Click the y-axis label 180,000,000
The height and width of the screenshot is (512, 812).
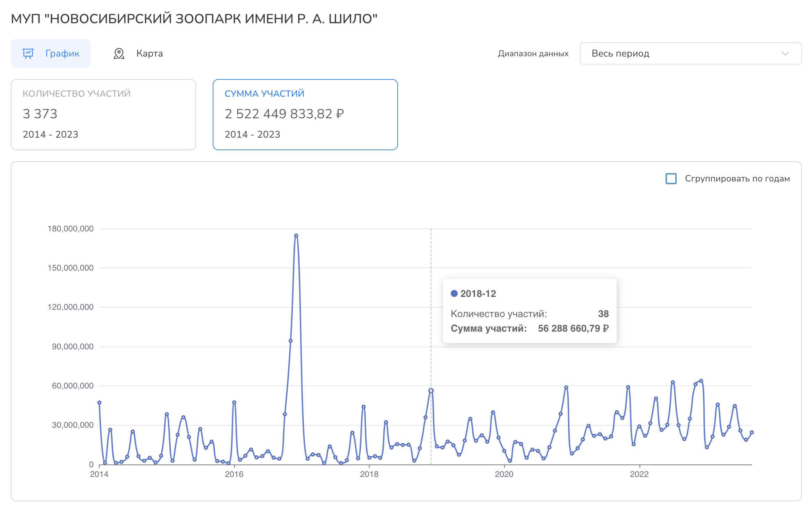(x=70, y=229)
